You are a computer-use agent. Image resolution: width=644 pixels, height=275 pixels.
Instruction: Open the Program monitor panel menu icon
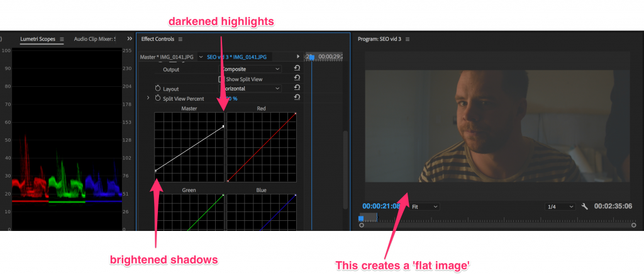408,39
